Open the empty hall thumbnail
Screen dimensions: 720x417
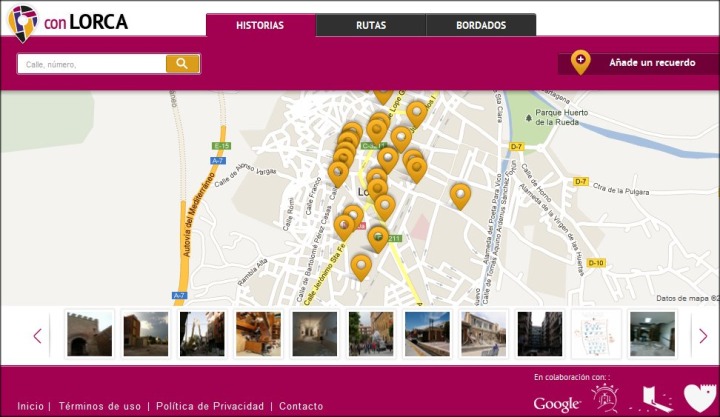point(315,334)
